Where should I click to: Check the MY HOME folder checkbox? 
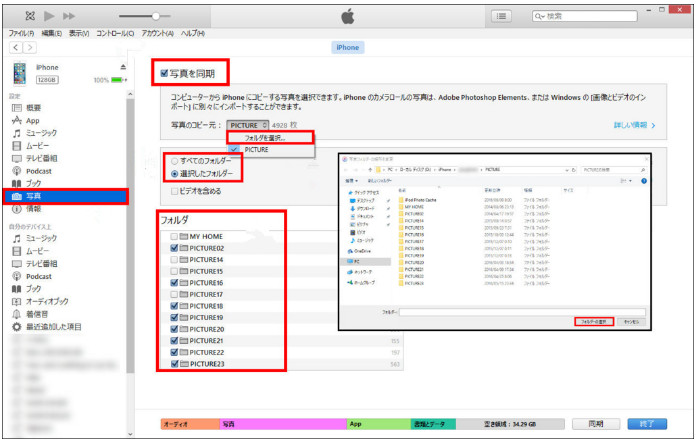point(174,237)
